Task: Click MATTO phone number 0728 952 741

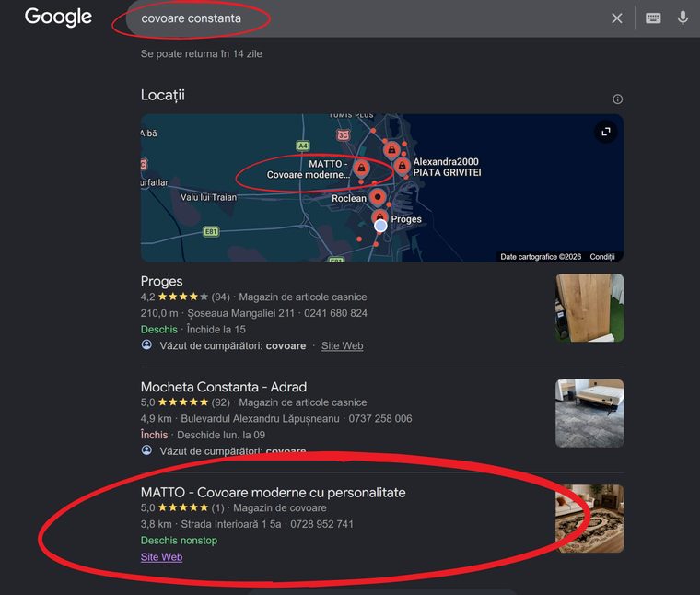Action: point(321,524)
